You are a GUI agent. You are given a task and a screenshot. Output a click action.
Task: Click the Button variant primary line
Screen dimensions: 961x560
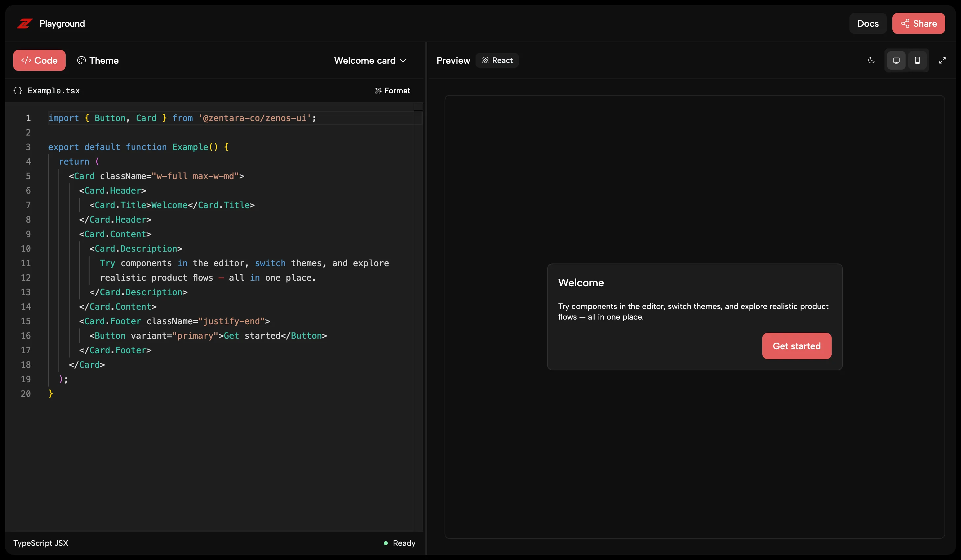(208, 336)
